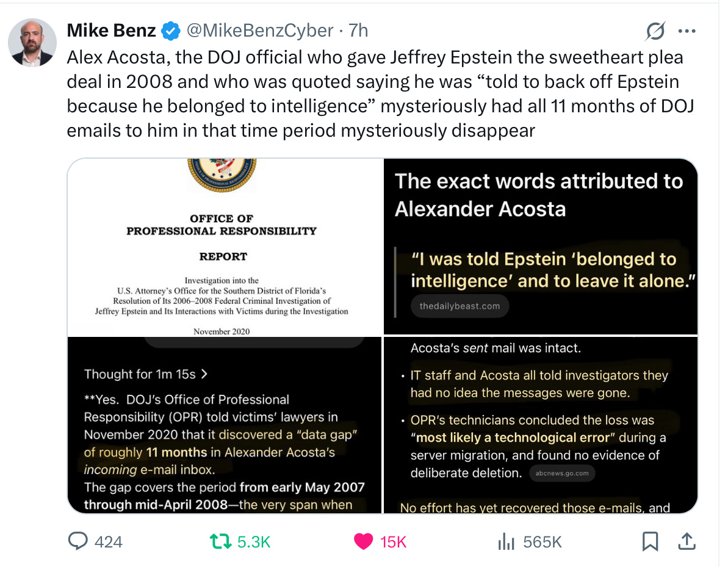
Task: Toggle the pink heart like icon
Action: coord(363,541)
